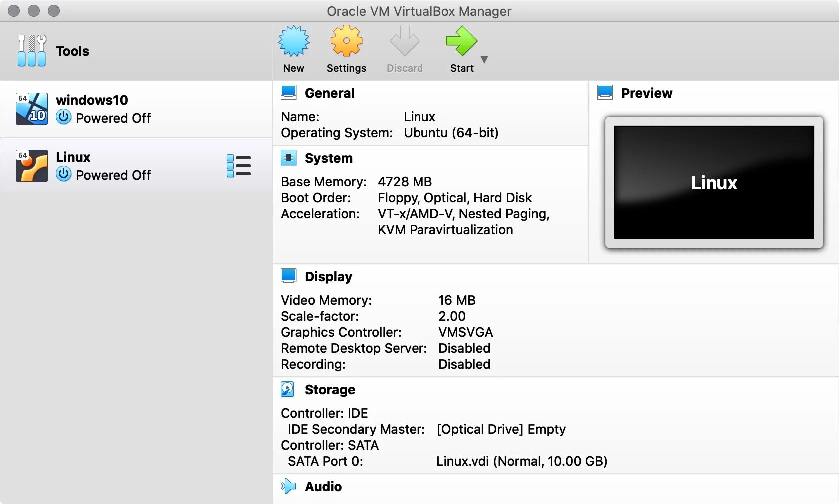Select the Tools item in sidebar
The width and height of the screenshot is (839, 504).
(x=136, y=51)
